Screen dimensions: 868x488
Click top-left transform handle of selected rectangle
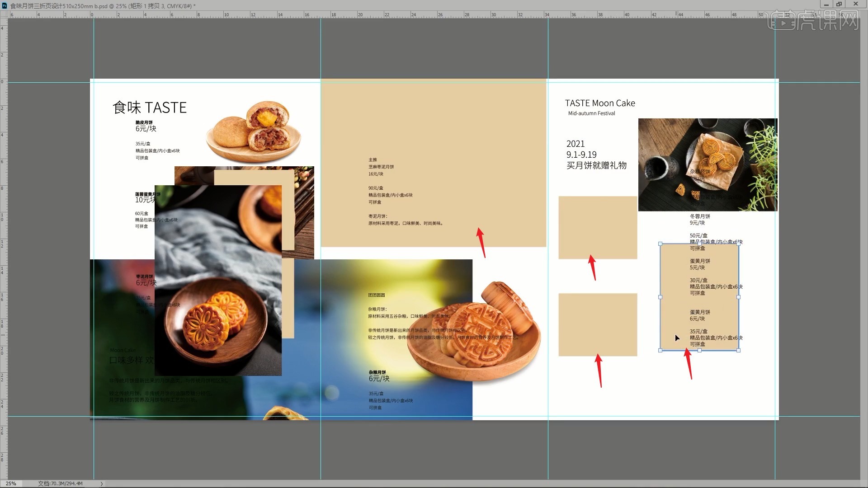pyautogui.click(x=660, y=244)
